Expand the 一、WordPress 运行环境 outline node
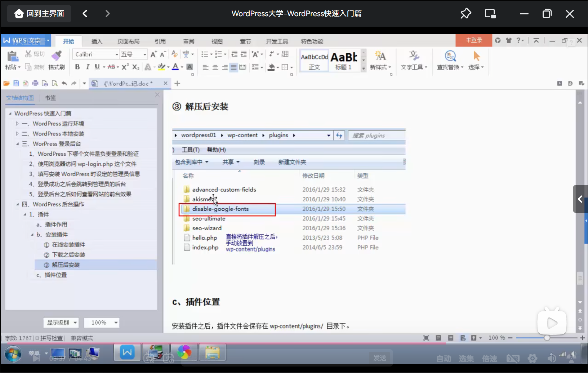The height and width of the screenshot is (373, 588). [x=17, y=124]
